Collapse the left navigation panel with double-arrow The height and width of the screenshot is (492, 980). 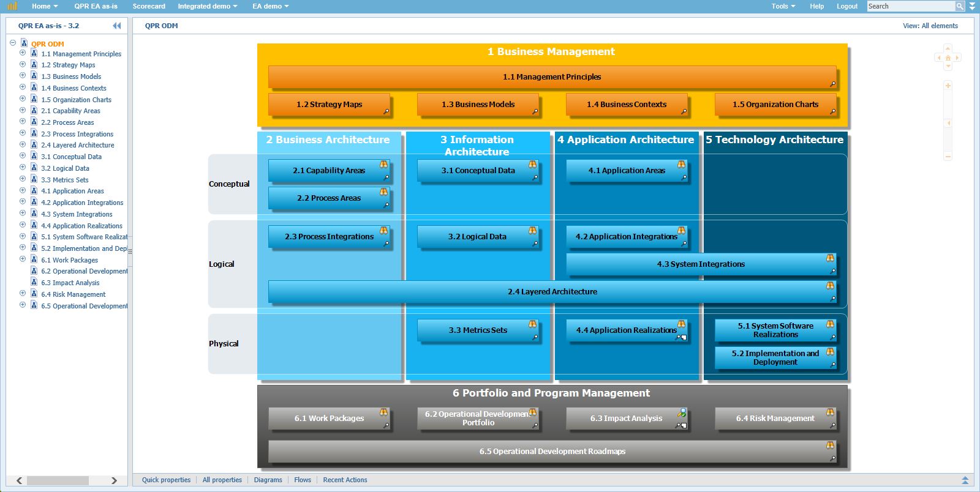(x=116, y=26)
